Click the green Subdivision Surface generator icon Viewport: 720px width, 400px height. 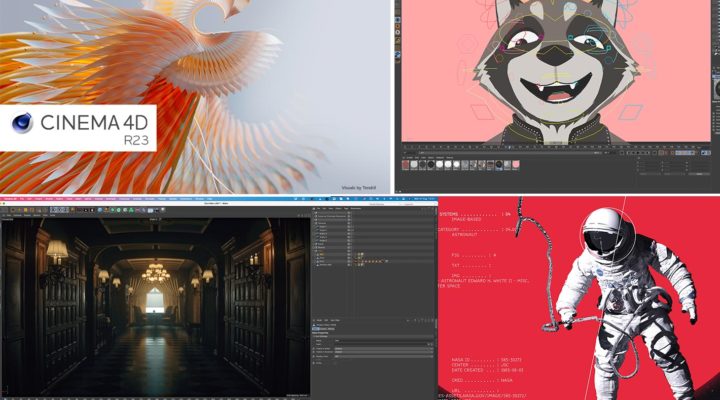pos(112,210)
